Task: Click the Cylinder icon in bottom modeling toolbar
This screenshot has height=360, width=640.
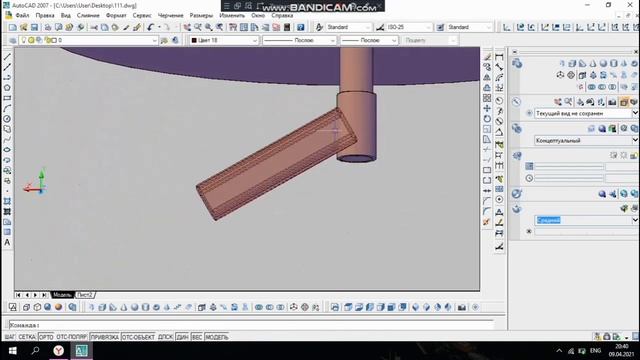Action: point(145,307)
